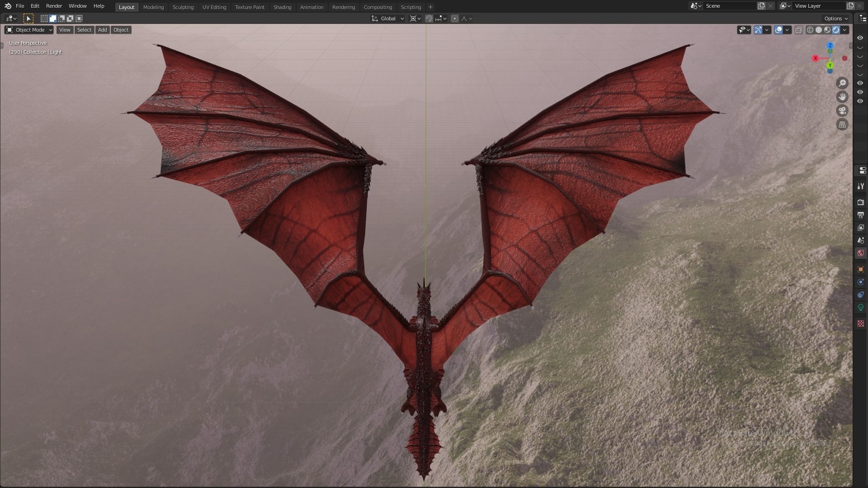Open the proportional editing falloff dropdown
Viewport: 868px width, 488px height.
[x=467, y=19]
